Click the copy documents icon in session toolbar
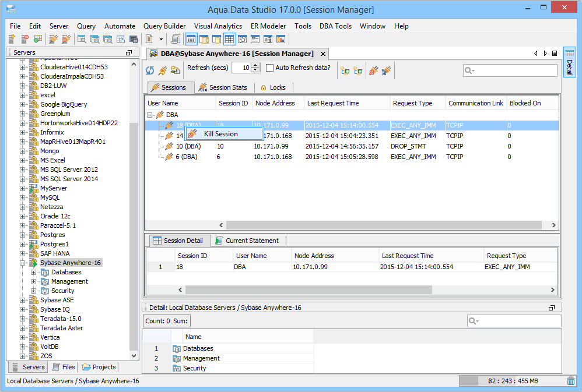Screen dimensions: 582x392 pyautogui.click(x=175, y=70)
